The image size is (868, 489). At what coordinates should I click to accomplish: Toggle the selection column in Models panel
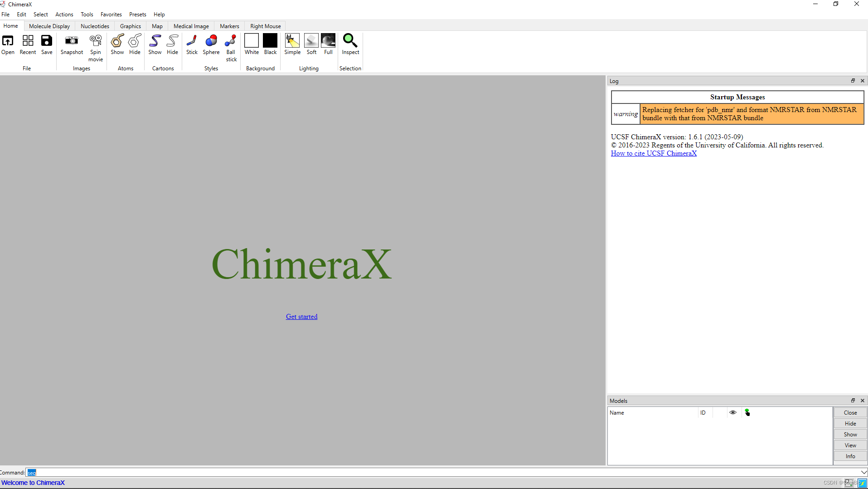[x=747, y=412]
